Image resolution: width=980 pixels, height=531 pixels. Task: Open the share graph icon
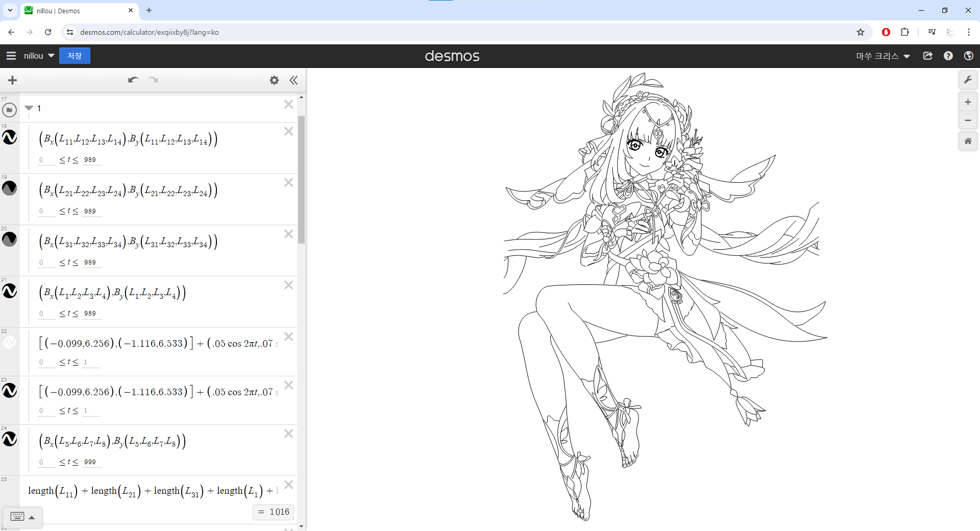[928, 56]
